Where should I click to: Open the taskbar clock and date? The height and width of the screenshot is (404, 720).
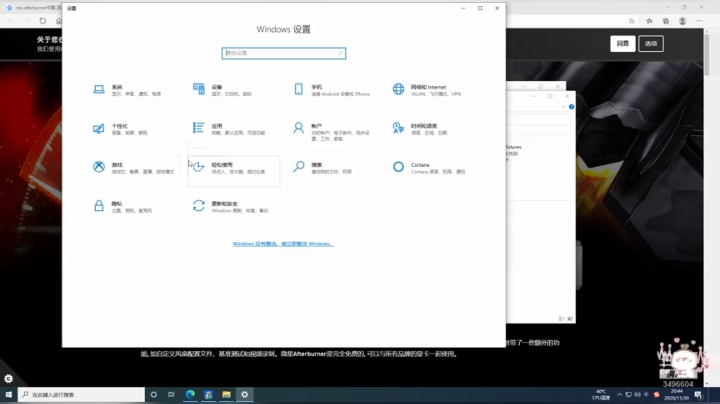676,395
